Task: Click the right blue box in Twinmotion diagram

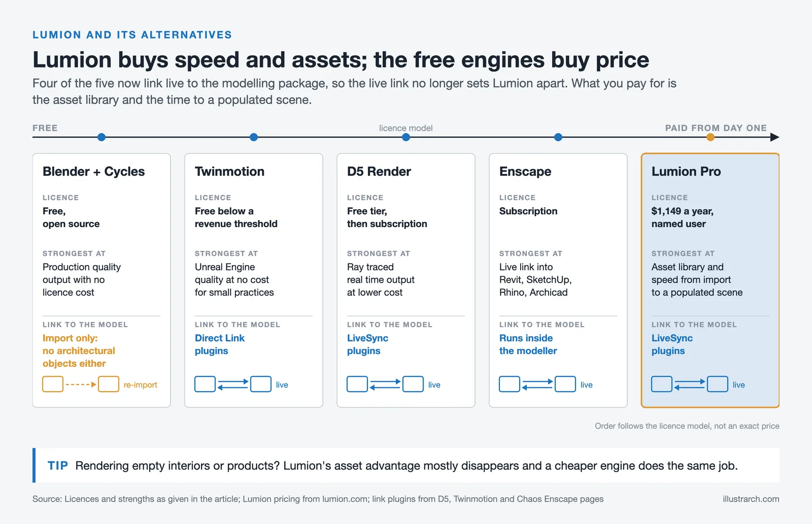Action: coord(261,384)
